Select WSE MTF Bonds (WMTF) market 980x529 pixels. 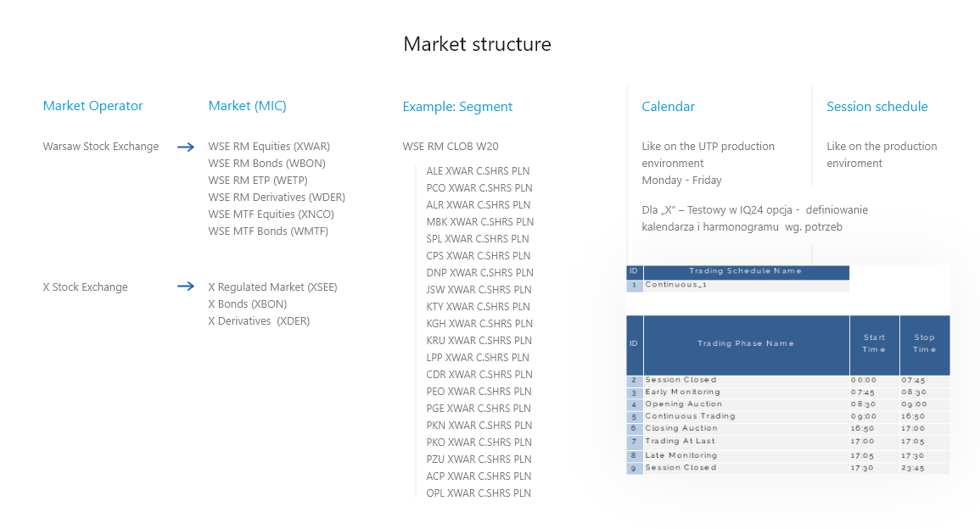pyautogui.click(x=268, y=231)
